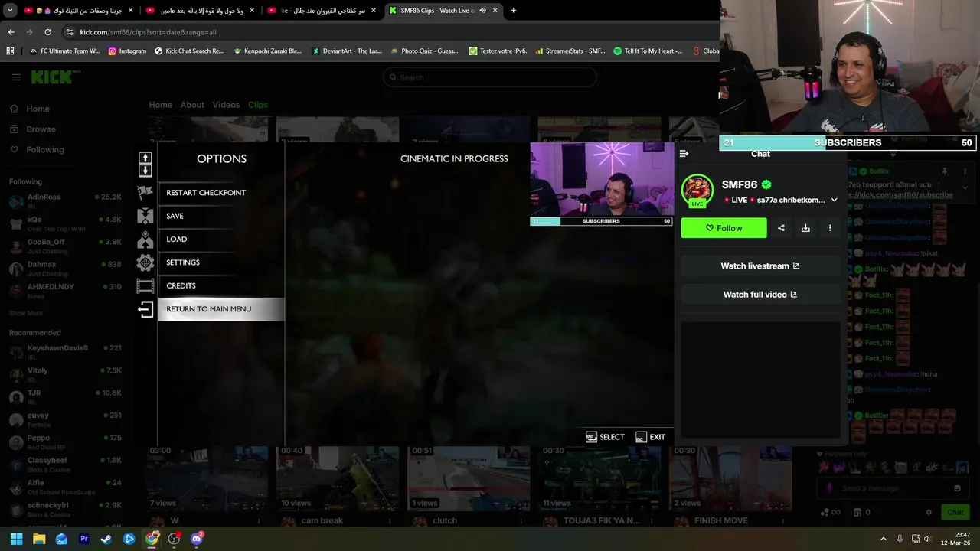Image resolution: width=980 pixels, height=551 pixels.
Task: Open options for 'W' clip
Action: pyautogui.click(x=259, y=521)
